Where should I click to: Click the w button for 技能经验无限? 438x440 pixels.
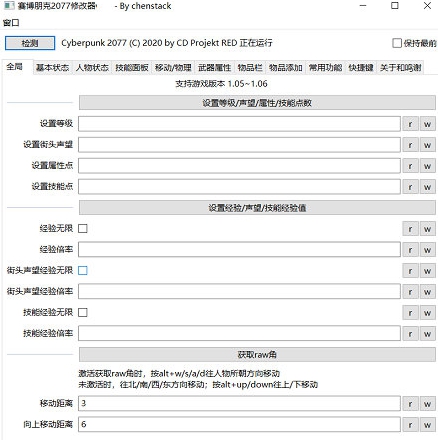point(427,313)
